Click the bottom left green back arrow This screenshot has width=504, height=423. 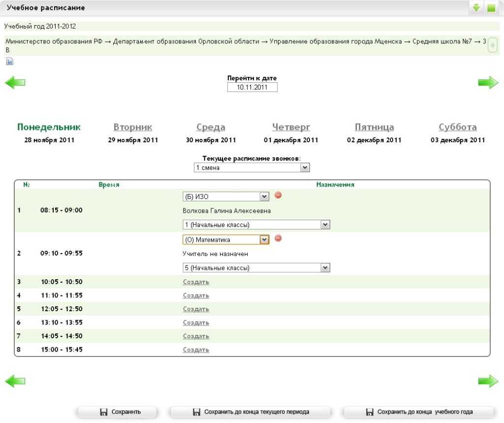(15, 381)
